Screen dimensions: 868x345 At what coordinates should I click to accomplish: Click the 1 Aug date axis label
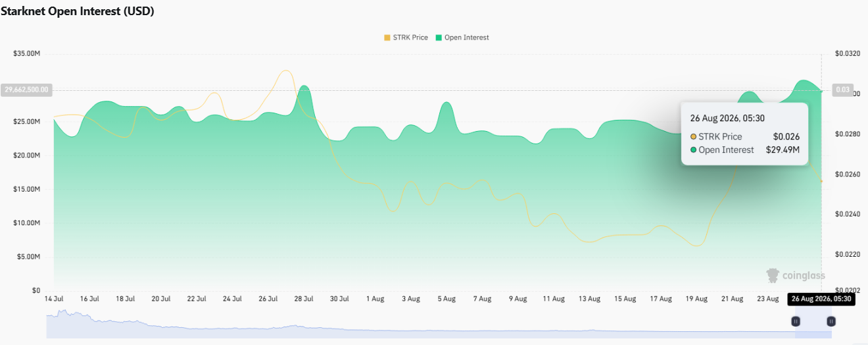coord(374,298)
